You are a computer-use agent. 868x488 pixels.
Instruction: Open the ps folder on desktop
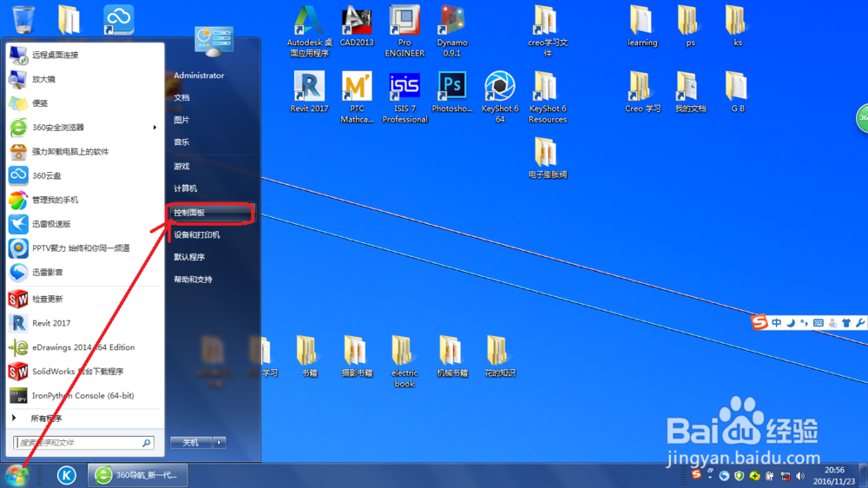click(x=690, y=27)
